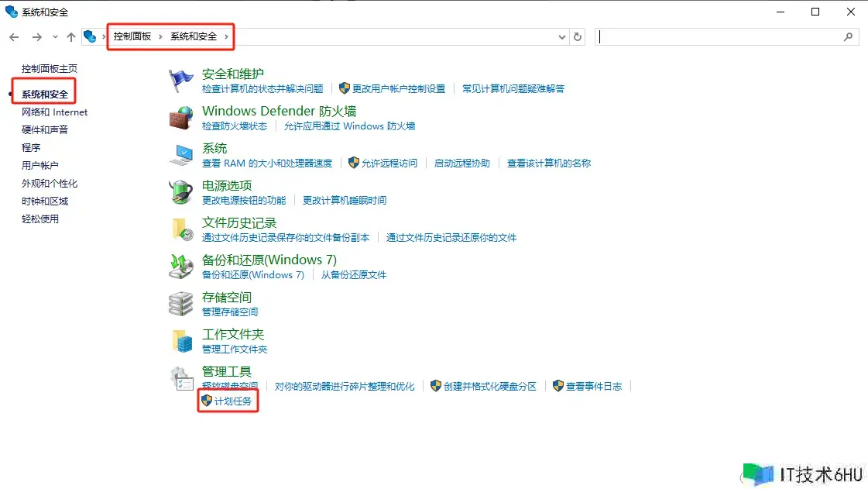Open 程序 category in the sidebar
Screen dimensions: 868x489
pos(31,148)
